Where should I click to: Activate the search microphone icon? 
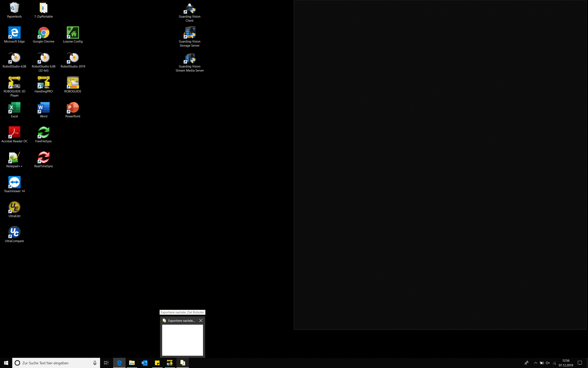point(95,363)
